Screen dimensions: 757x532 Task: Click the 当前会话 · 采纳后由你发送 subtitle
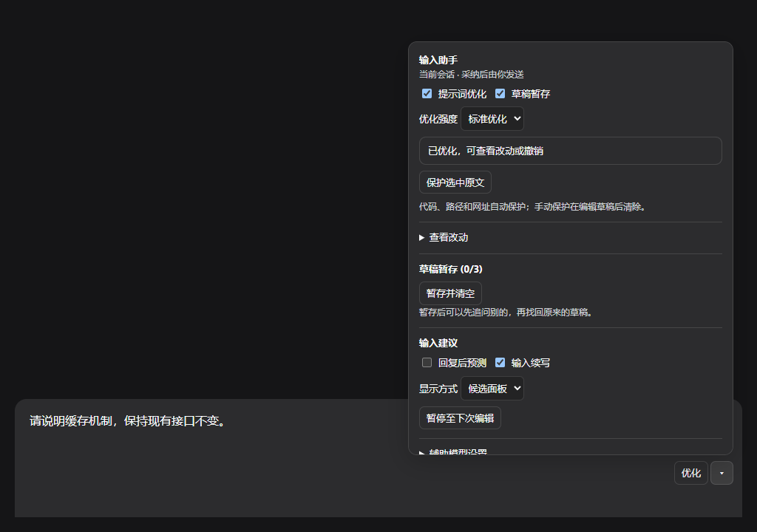tap(471, 75)
